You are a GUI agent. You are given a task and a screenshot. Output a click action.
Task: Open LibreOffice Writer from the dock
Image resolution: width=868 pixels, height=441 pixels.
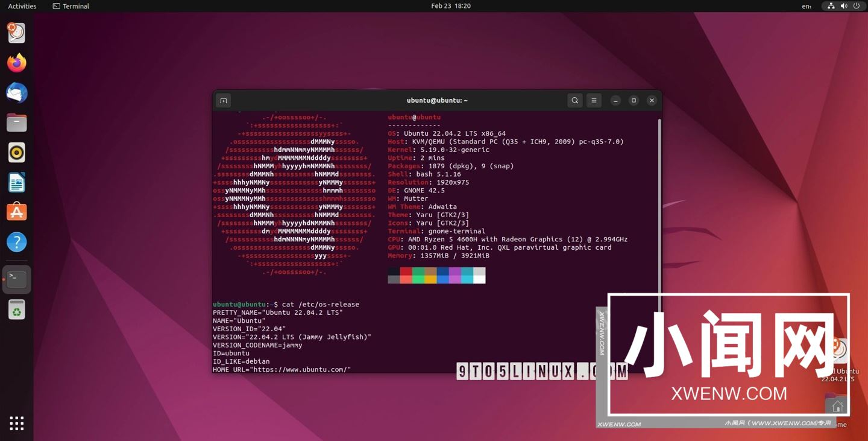click(x=16, y=182)
